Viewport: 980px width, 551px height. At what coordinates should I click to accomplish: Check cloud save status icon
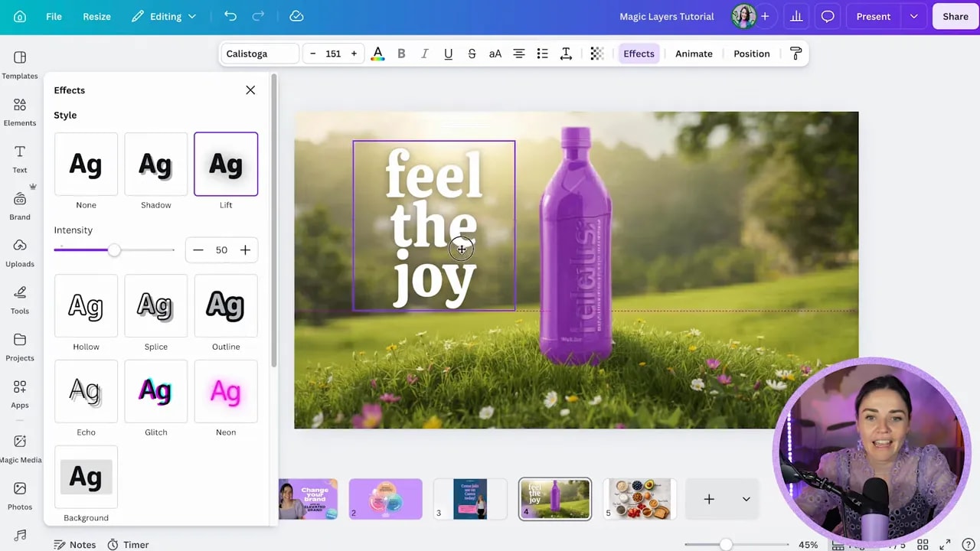pyautogui.click(x=296, y=16)
